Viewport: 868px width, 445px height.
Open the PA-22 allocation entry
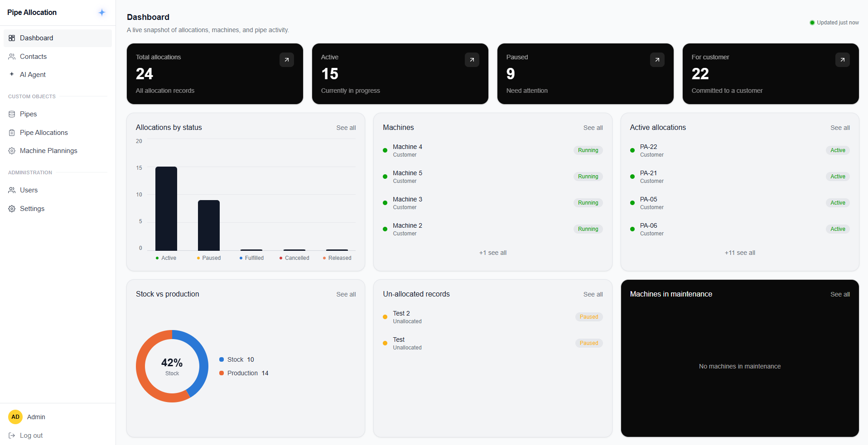[740, 150]
